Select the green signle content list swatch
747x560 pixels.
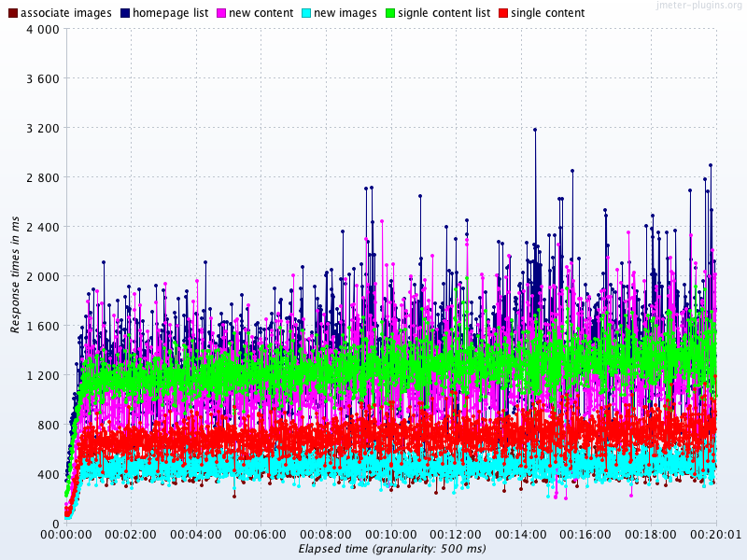click(x=390, y=13)
